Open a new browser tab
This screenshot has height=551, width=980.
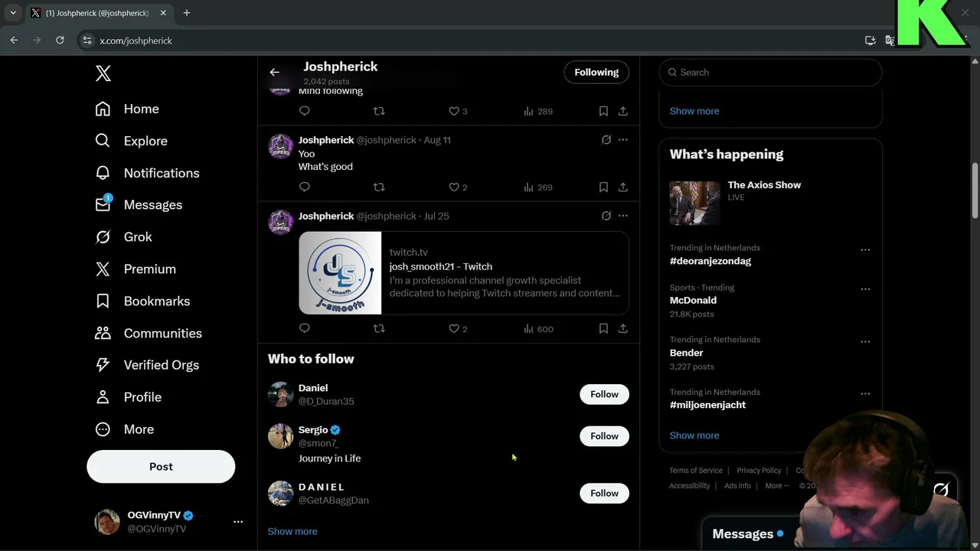[186, 13]
